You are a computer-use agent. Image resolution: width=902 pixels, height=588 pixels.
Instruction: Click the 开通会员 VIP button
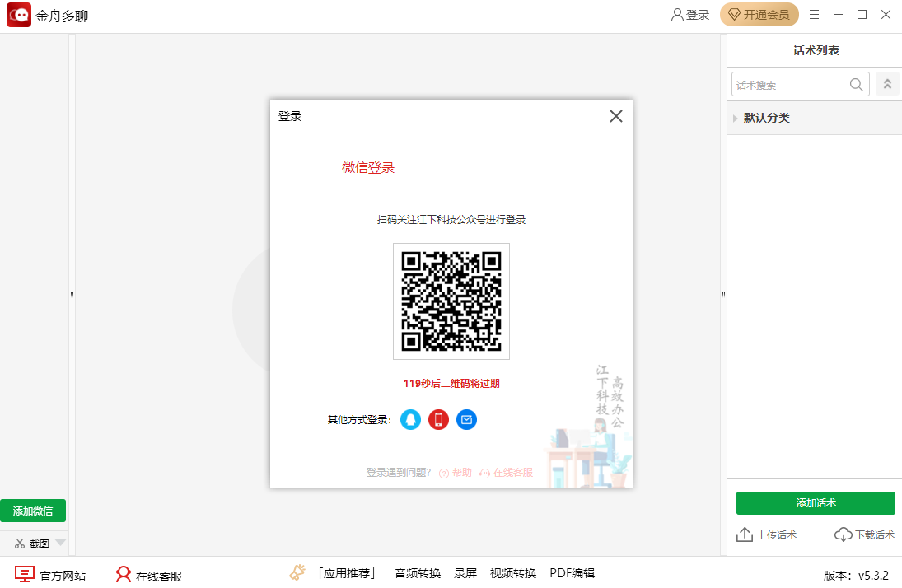(759, 15)
